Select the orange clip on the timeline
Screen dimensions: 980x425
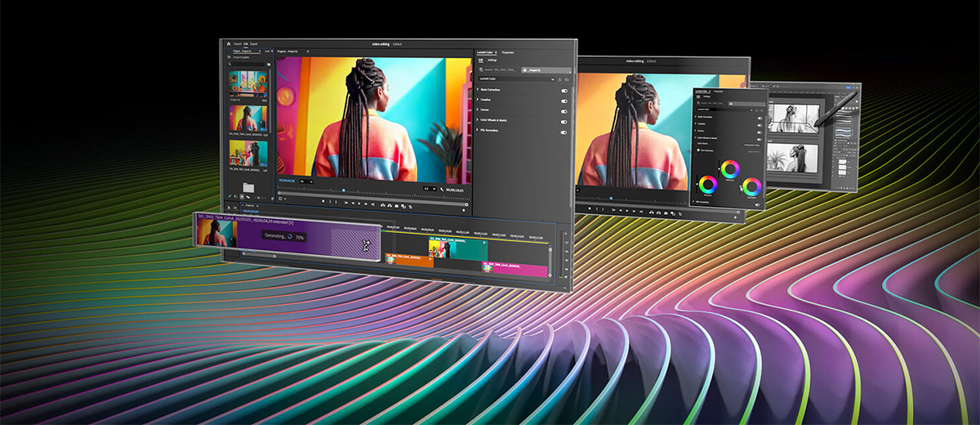point(408,261)
